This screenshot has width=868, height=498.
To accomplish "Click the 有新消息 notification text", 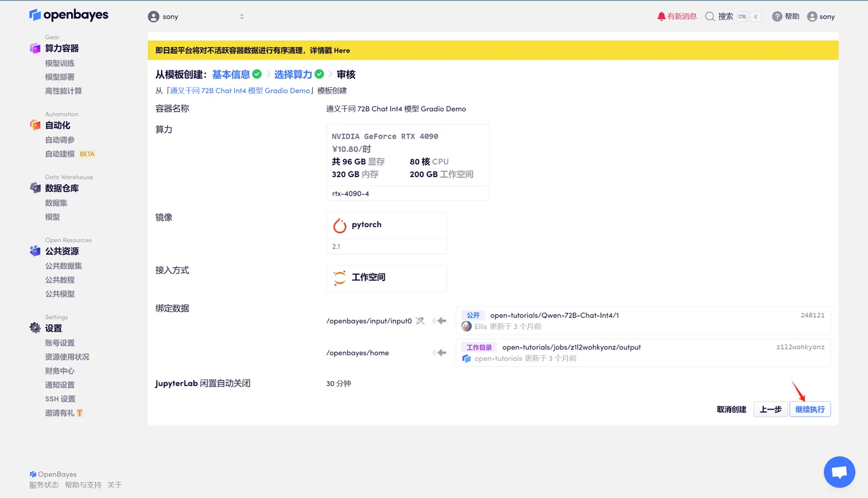I will (x=682, y=17).
